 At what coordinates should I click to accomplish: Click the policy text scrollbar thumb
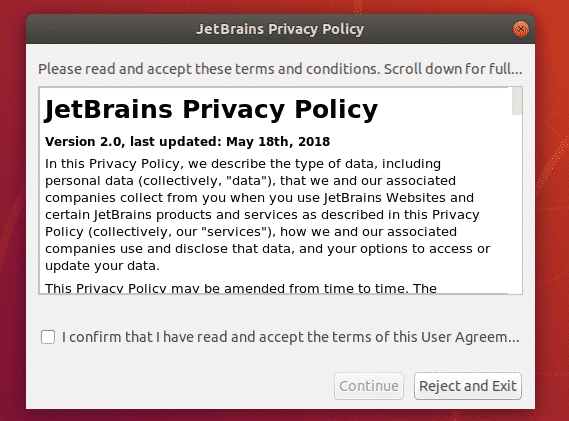coord(517,101)
